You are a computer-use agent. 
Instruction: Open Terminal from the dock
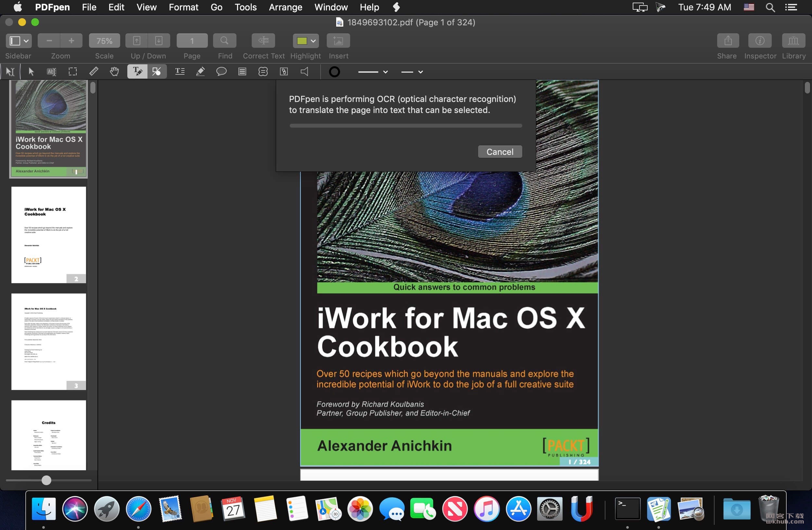[x=628, y=509]
